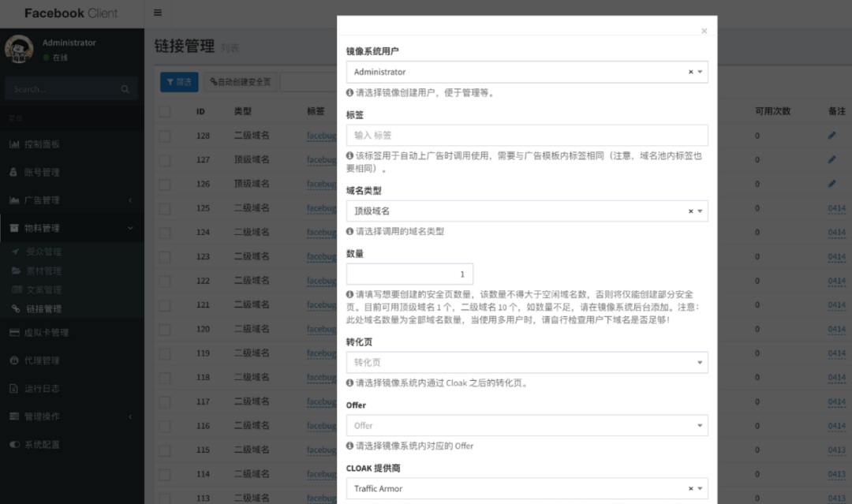Clear the Traffic Armor CLOAK selection
The height and width of the screenshot is (504, 852).
(x=690, y=488)
